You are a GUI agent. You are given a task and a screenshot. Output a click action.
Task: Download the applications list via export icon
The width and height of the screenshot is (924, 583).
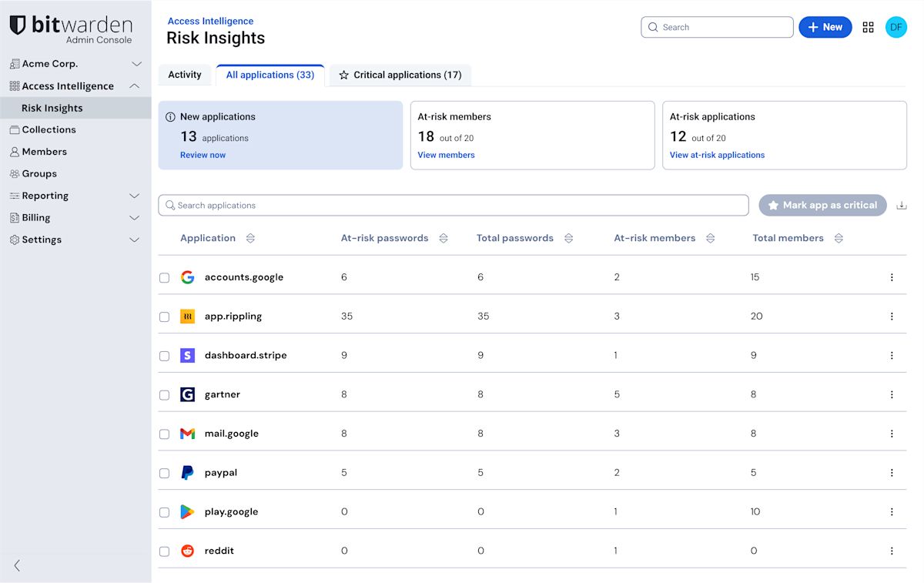[x=902, y=206]
